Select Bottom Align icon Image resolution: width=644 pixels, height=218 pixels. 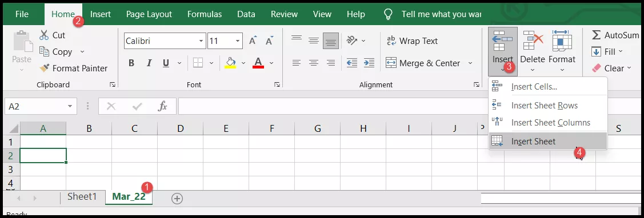(331, 41)
